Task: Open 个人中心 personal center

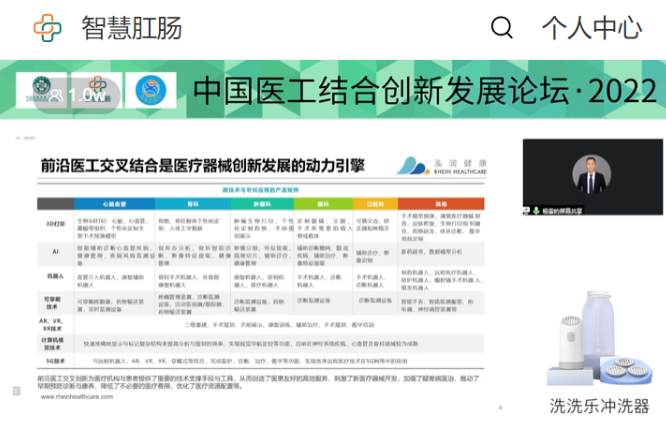Action: (x=592, y=27)
